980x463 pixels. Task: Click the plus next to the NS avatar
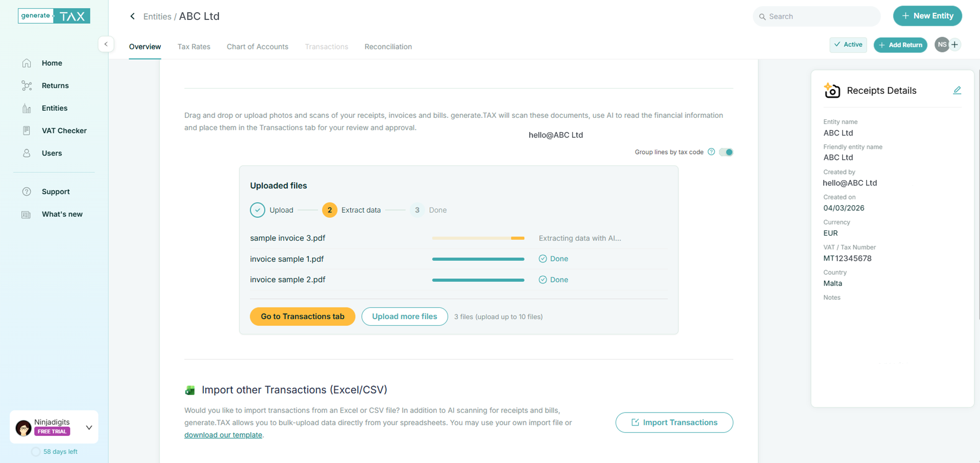click(955, 44)
